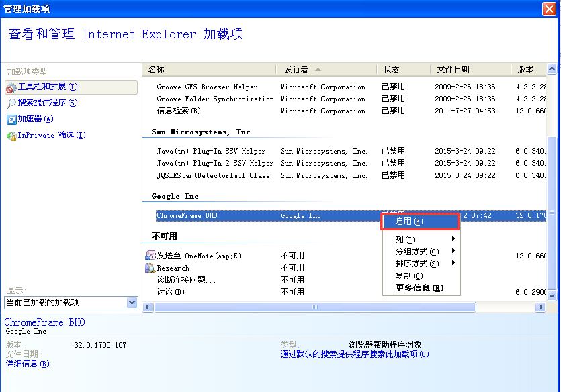Click the vertical scrollbar thumb
Viewport: 561px width, 392px height.
(552, 213)
